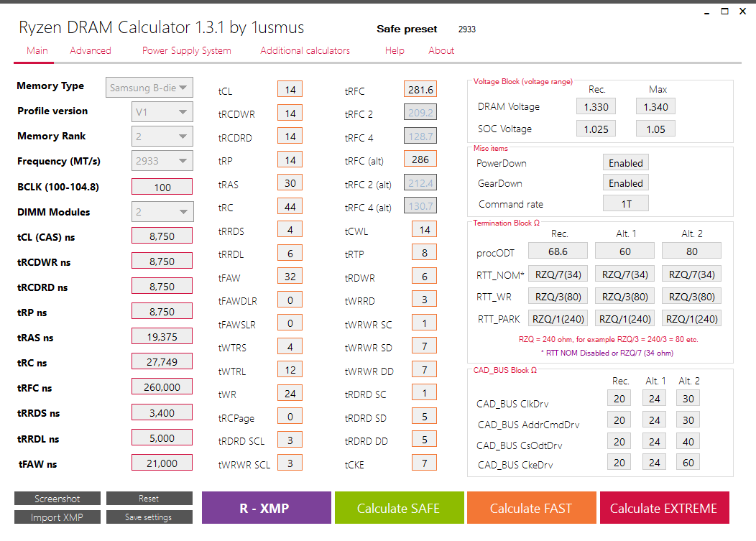
Task: Switch to the Additional calculators tab
Action: pos(304,50)
